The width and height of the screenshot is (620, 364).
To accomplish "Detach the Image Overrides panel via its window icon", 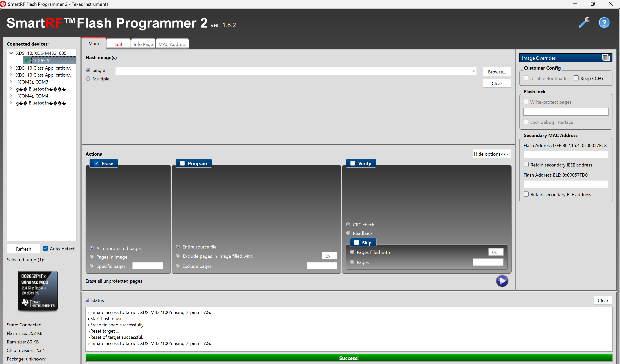I will click(x=605, y=58).
